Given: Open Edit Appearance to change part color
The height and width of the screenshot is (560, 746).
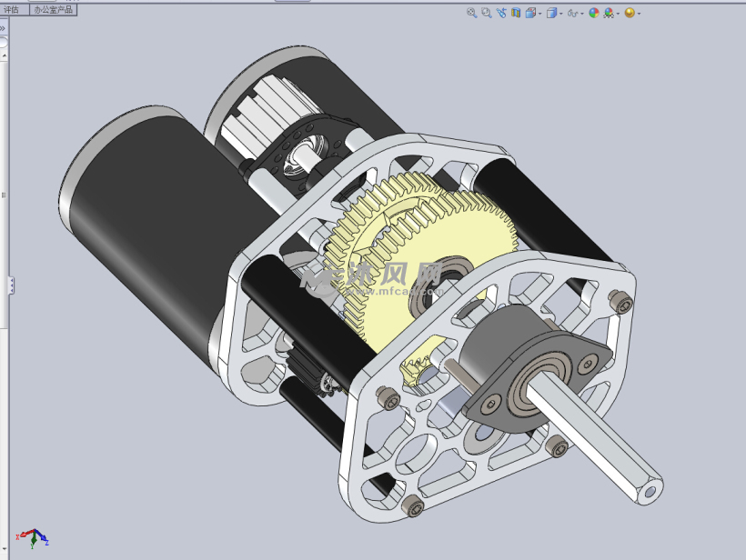Looking at the screenshot, I should coord(593,13).
